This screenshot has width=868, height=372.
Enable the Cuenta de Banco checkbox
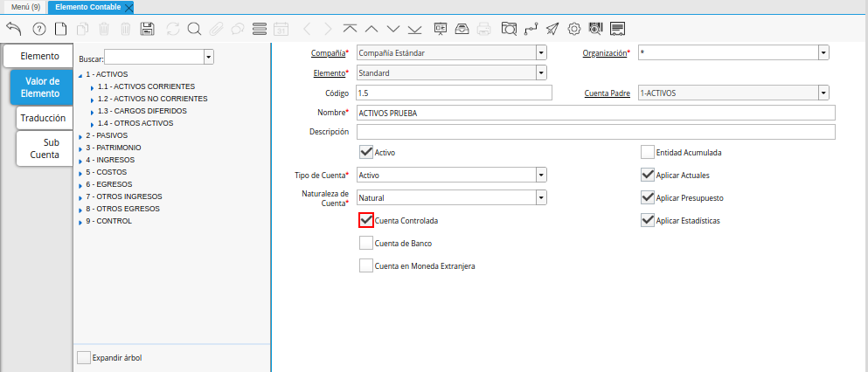[366, 243]
